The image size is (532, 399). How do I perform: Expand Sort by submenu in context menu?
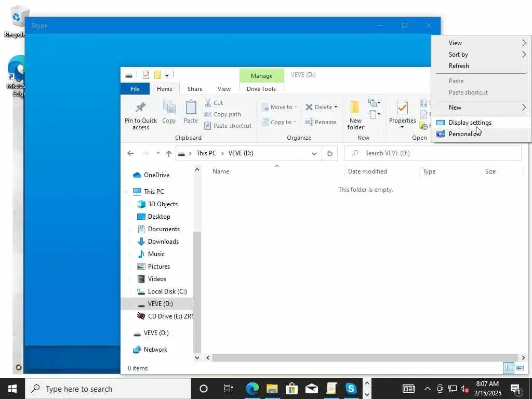tap(481, 55)
